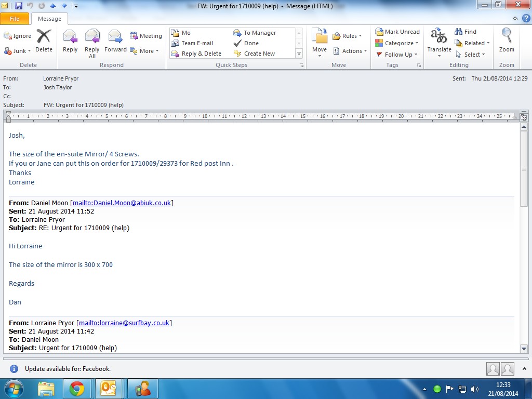This screenshot has height=399, width=532.
Task: Click the message scrollbar down arrow
Action: pos(524,349)
